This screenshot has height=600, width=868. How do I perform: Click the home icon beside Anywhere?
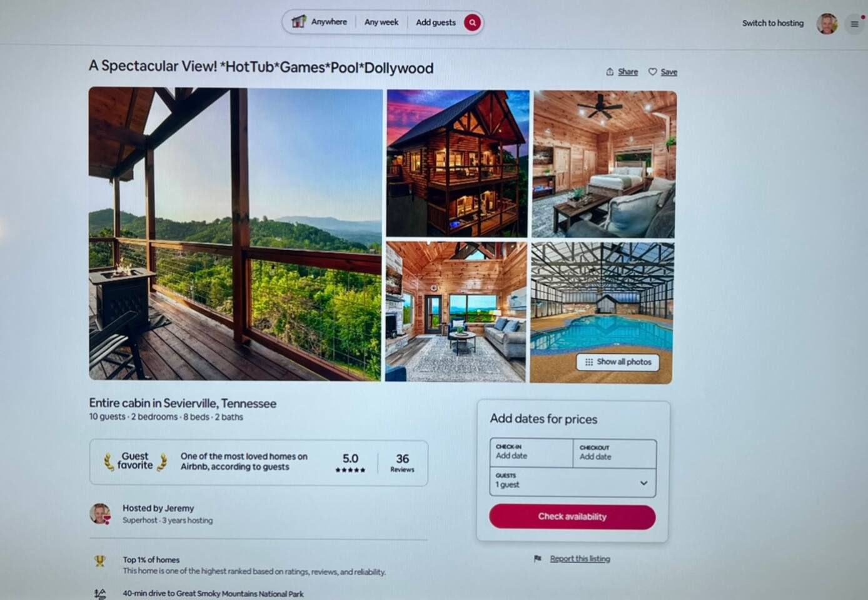[298, 22]
